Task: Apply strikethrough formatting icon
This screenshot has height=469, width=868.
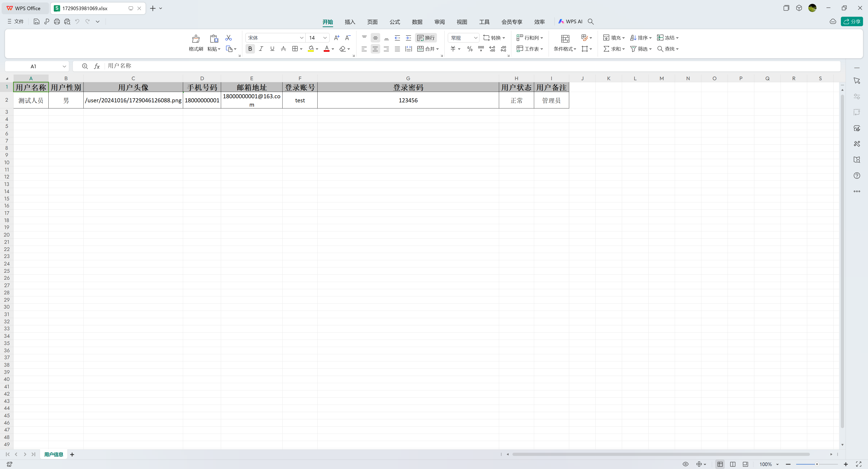Action: [283, 49]
